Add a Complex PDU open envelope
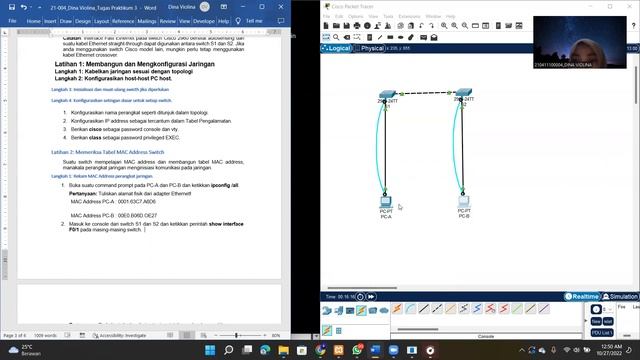The width and height of the screenshot is (640, 360). [434, 38]
